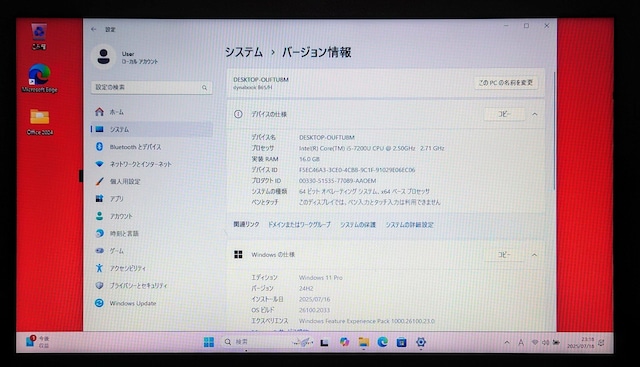This screenshot has height=367, width=640.
Task: Click the プライバシーとセキュリティ shield icon
Action: (x=99, y=285)
